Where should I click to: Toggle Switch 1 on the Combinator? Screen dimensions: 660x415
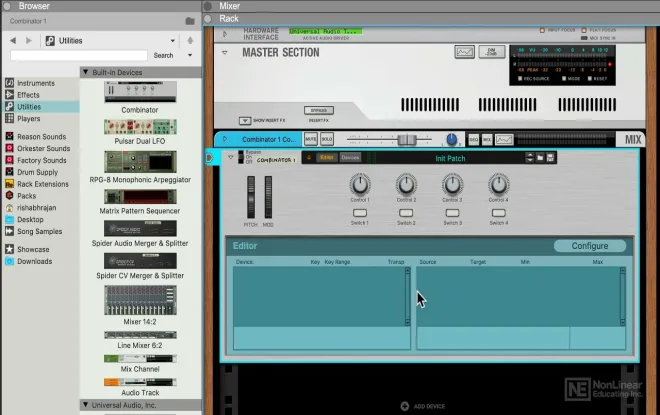(359, 213)
